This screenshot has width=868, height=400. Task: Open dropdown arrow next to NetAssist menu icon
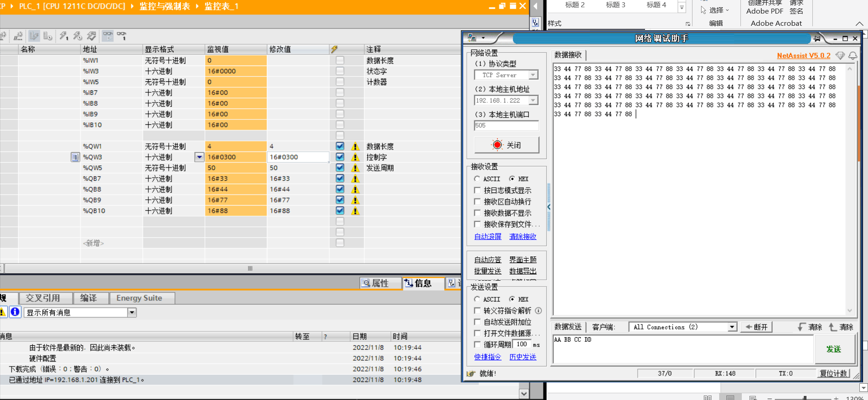tap(483, 38)
